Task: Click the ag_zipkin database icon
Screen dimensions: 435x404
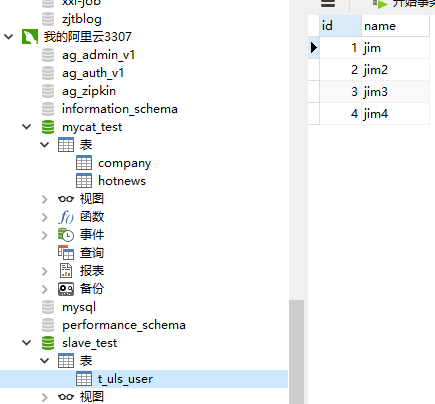Action: click(48, 91)
